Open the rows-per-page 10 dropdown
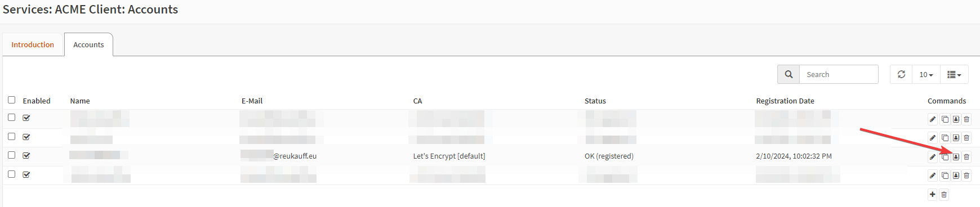Viewport: 980px width, 207px height. [x=926, y=74]
